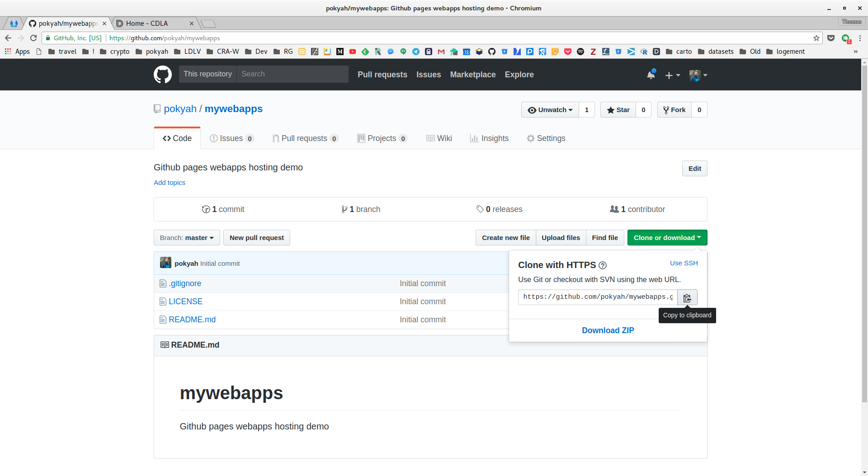The width and height of the screenshot is (868, 476).
Task: Star the mywebapps repository
Action: (618, 110)
